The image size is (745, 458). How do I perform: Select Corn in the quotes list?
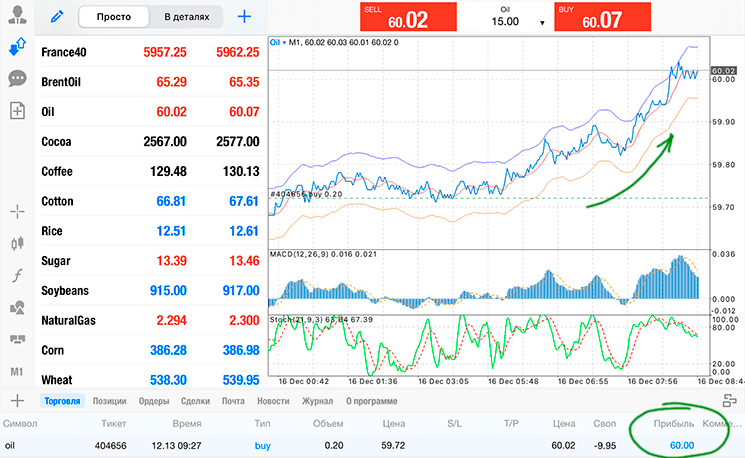tap(150, 350)
